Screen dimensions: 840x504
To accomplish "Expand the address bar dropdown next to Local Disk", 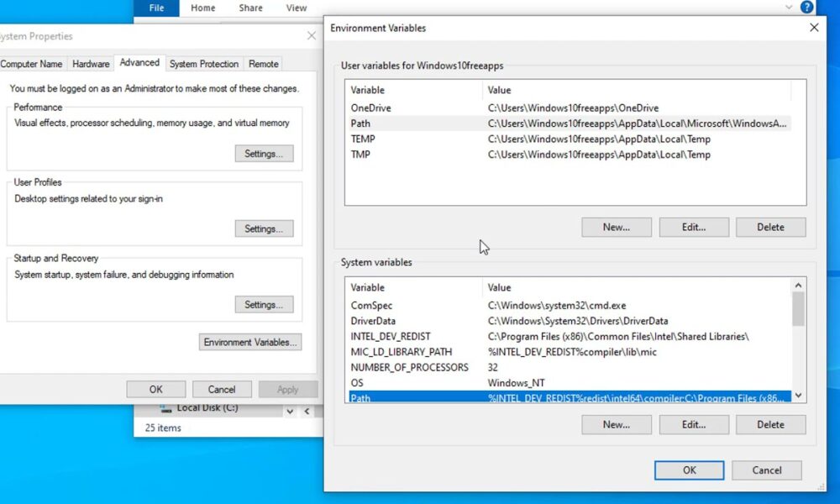I will [290, 410].
